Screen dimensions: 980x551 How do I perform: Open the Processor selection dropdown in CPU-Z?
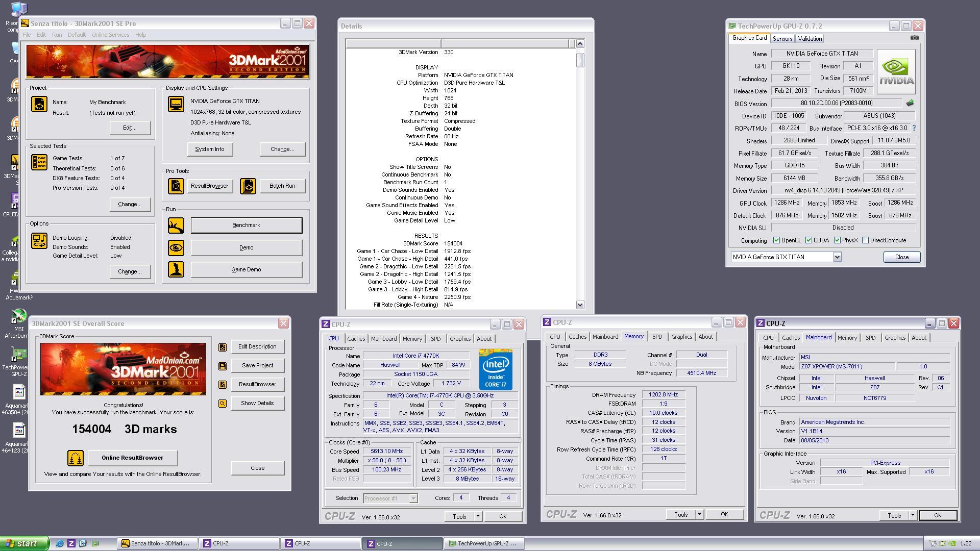[x=413, y=498]
